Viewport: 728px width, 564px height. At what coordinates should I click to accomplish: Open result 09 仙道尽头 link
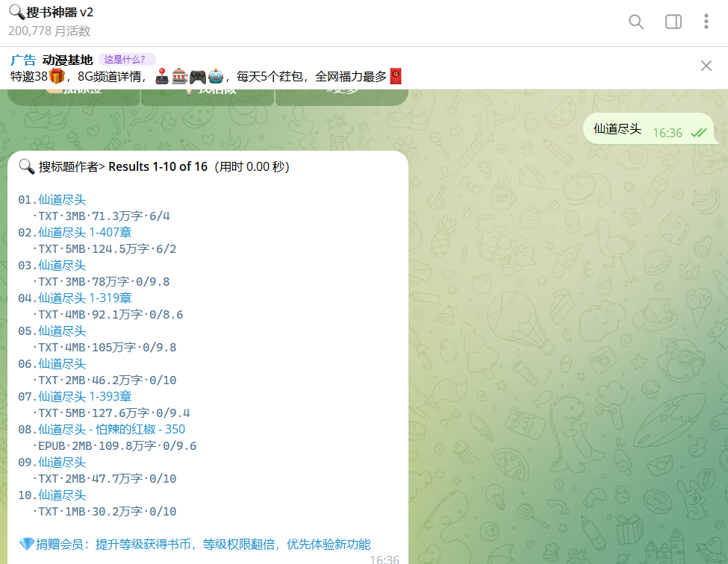62,463
